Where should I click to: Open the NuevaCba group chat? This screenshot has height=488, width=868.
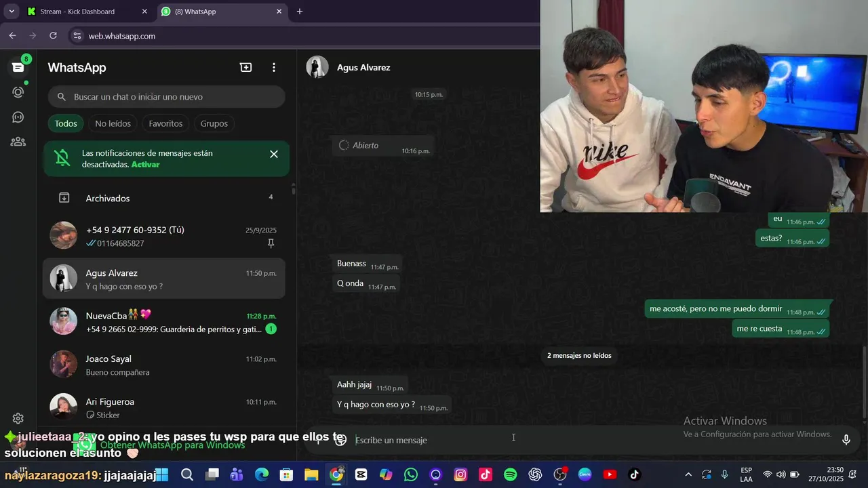pos(165,322)
